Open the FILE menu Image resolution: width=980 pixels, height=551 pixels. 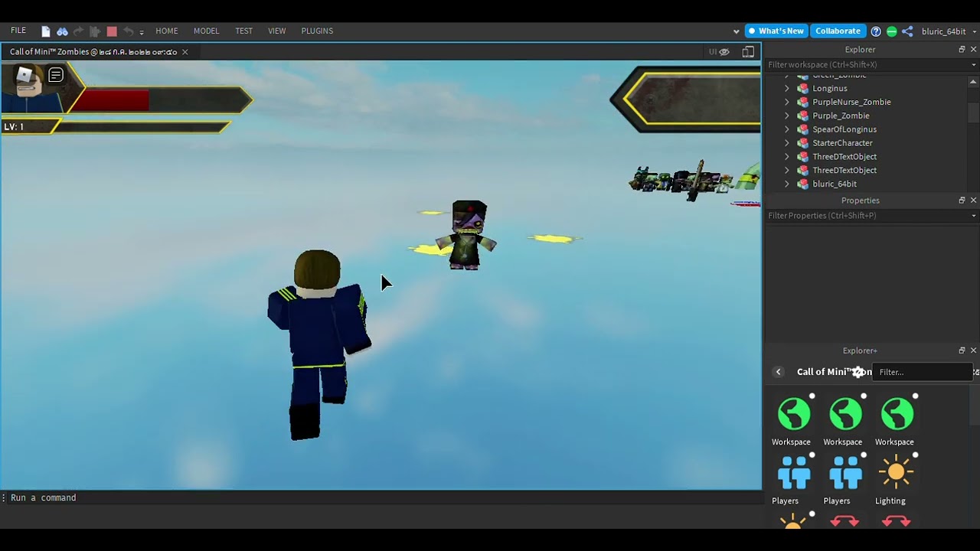tap(18, 31)
